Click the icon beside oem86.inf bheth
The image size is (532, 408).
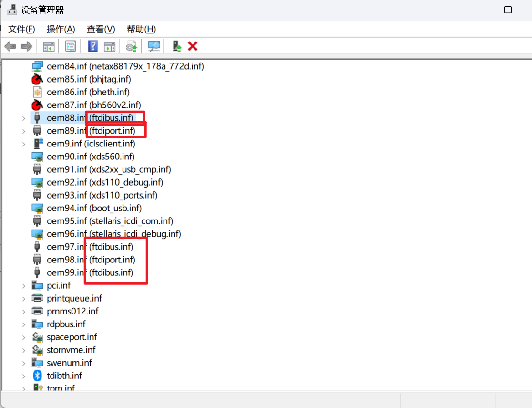tap(37, 92)
